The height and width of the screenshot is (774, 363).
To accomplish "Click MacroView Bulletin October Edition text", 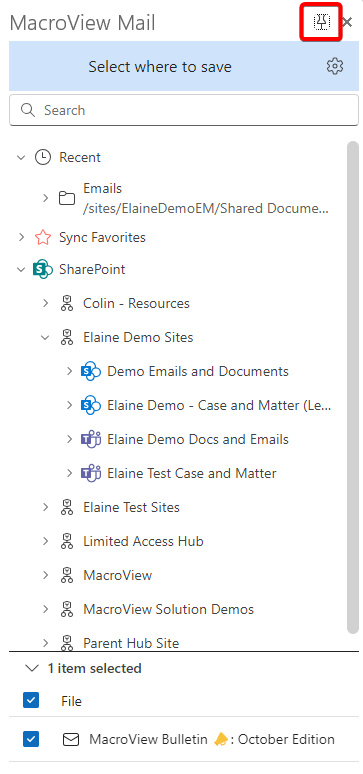I will coord(212,739).
